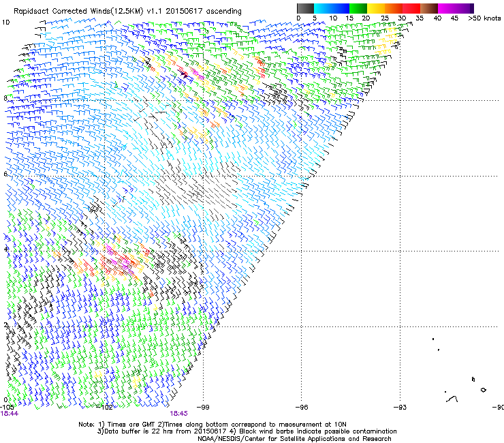Click the latitude label '8' on left axis
The height and width of the screenshot is (443, 504).
[x=5, y=98]
